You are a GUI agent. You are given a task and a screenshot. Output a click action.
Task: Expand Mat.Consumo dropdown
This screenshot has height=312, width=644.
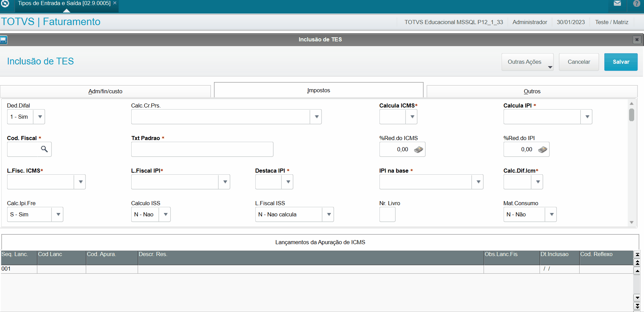[x=551, y=214]
